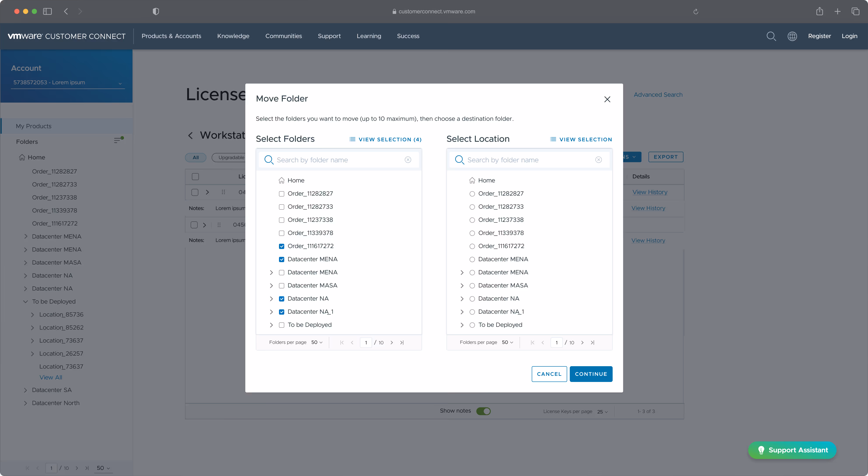The width and height of the screenshot is (868, 476).
Task: Uncheck Order_111617272 folder checkbox
Action: tap(281, 247)
